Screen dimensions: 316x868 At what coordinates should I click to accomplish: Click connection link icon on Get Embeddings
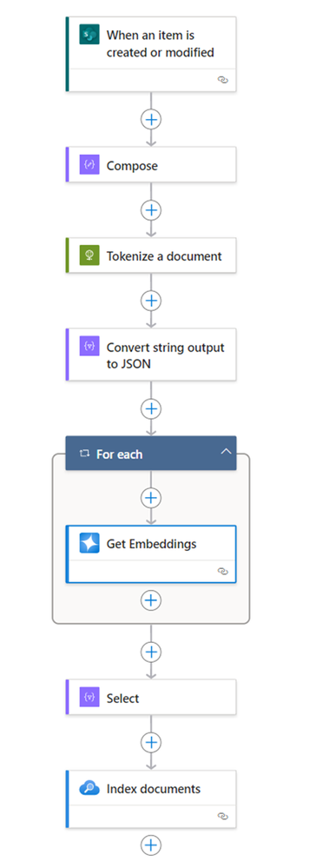222,571
